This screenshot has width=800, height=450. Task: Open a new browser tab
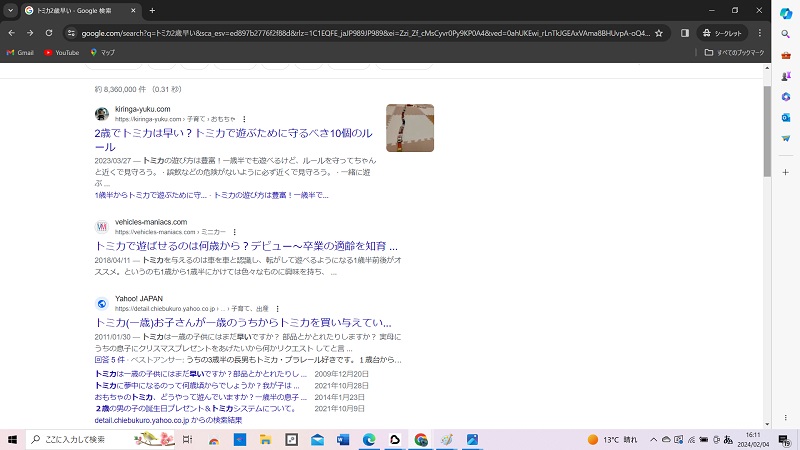pos(152,10)
